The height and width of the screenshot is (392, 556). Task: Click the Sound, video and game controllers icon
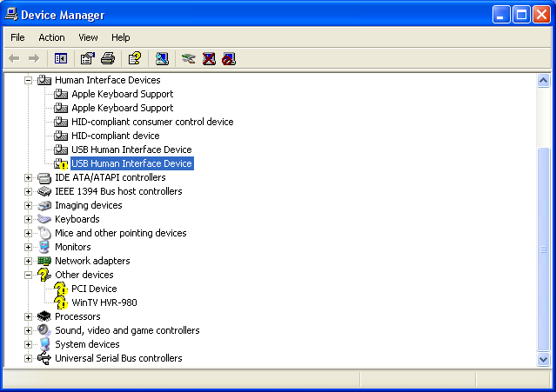pos(44,330)
